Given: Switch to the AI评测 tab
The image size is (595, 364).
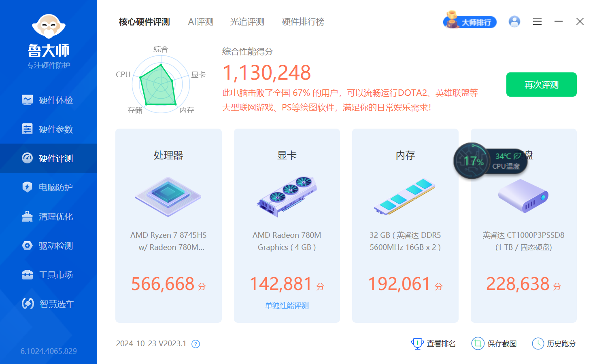Looking at the screenshot, I should click(201, 22).
